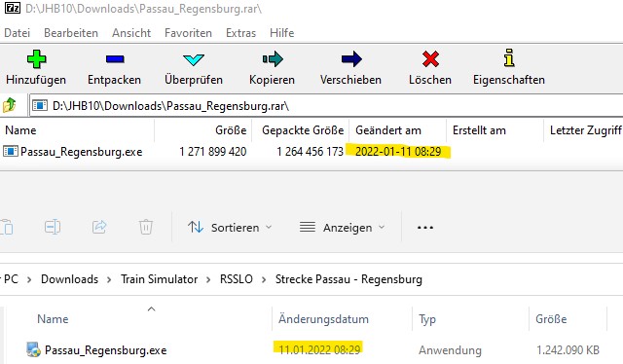Click the Passau_Regensburg.exe installer icon in Explorer
Viewport: 623px width, 364px height.
tap(33, 349)
